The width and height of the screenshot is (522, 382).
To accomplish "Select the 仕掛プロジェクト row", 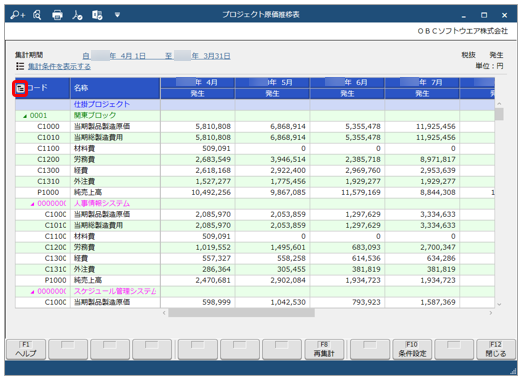I will coord(255,105).
